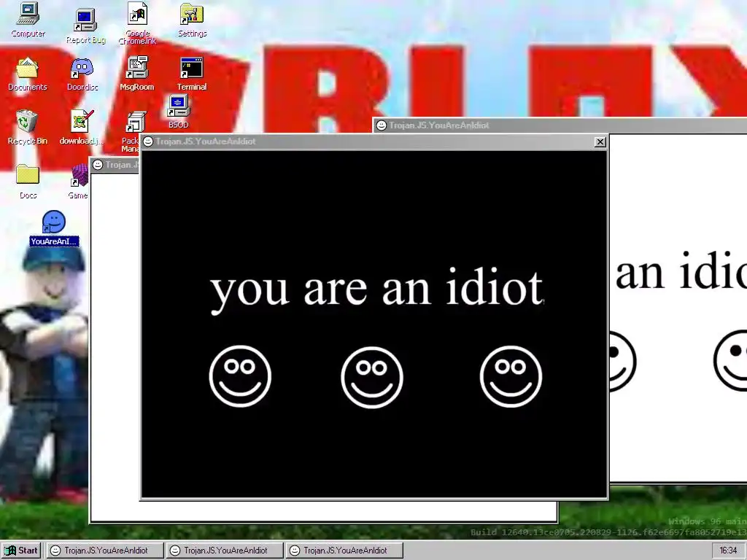Open the Package Manager desktop icon
Viewport: 747px width, 560px height.
(x=131, y=131)
